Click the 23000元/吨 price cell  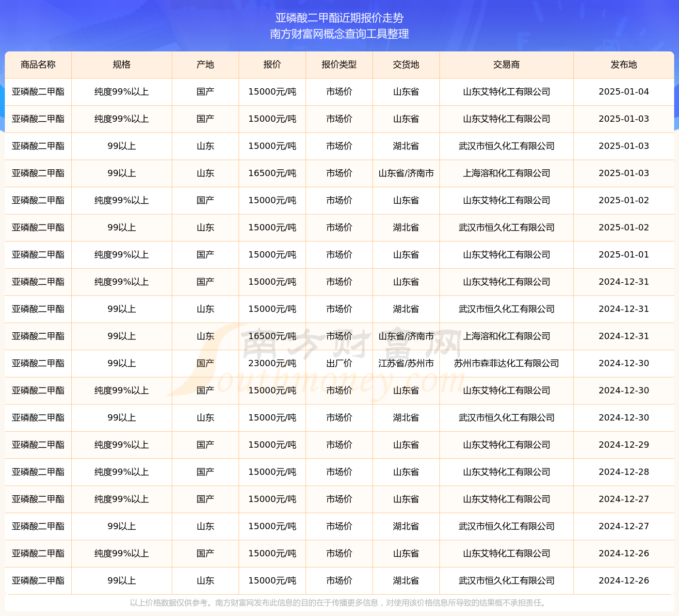273,363
